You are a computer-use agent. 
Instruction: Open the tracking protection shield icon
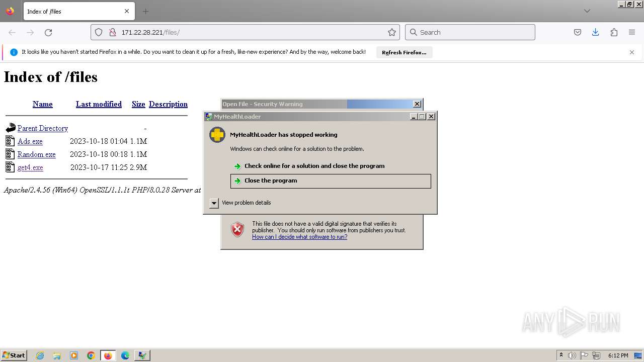tap(99, 32)
